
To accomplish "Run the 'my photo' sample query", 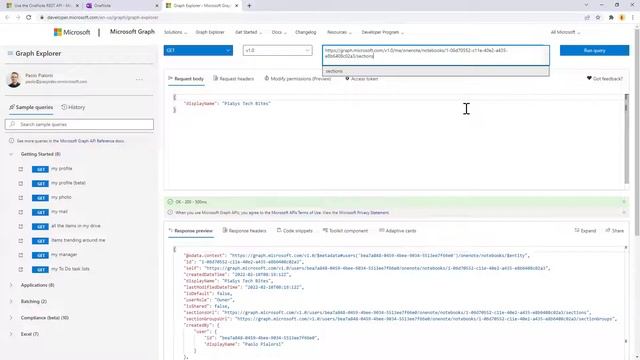I will (x=61, y=197).
